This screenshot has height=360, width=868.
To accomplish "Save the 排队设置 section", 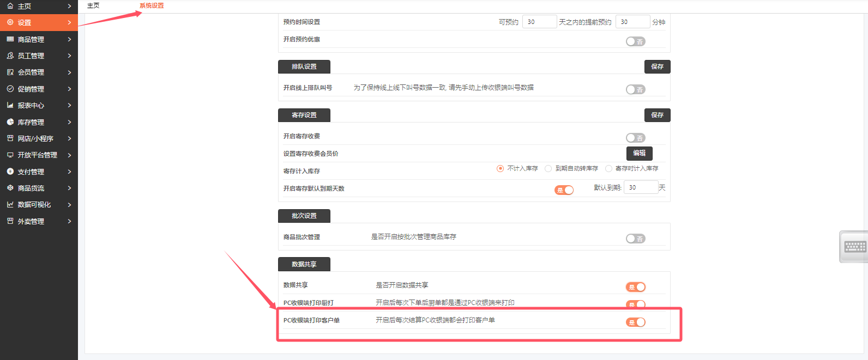I will [x=657, y=66].
